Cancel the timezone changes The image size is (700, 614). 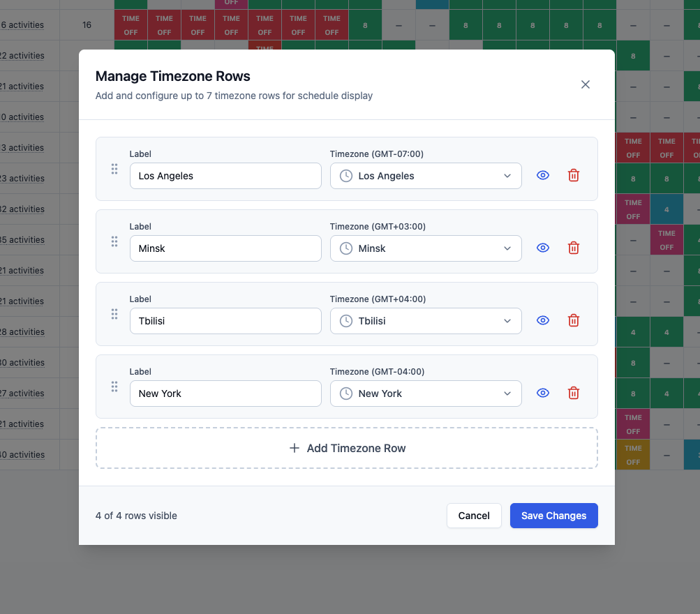click(474, 516)
